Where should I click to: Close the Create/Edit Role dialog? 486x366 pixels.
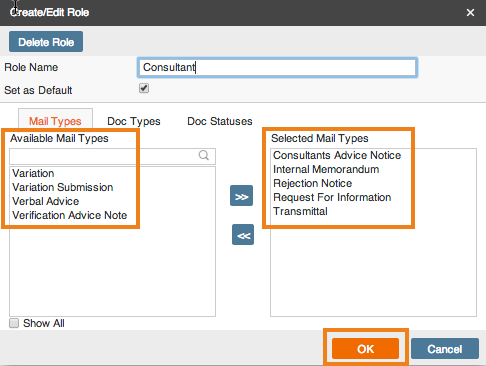(x=470, y=13)
